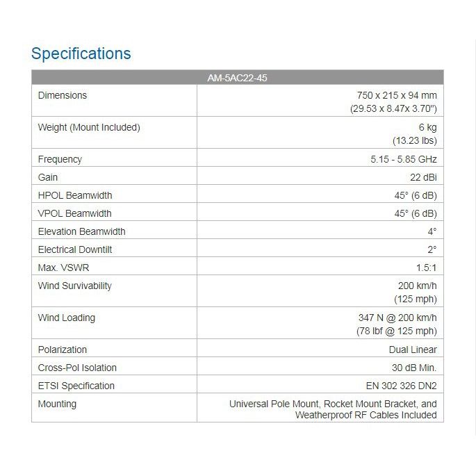This screenshot has height=476, width=476.
Task: Click the Elevation Beamwidth label
Action: [82, 231]
